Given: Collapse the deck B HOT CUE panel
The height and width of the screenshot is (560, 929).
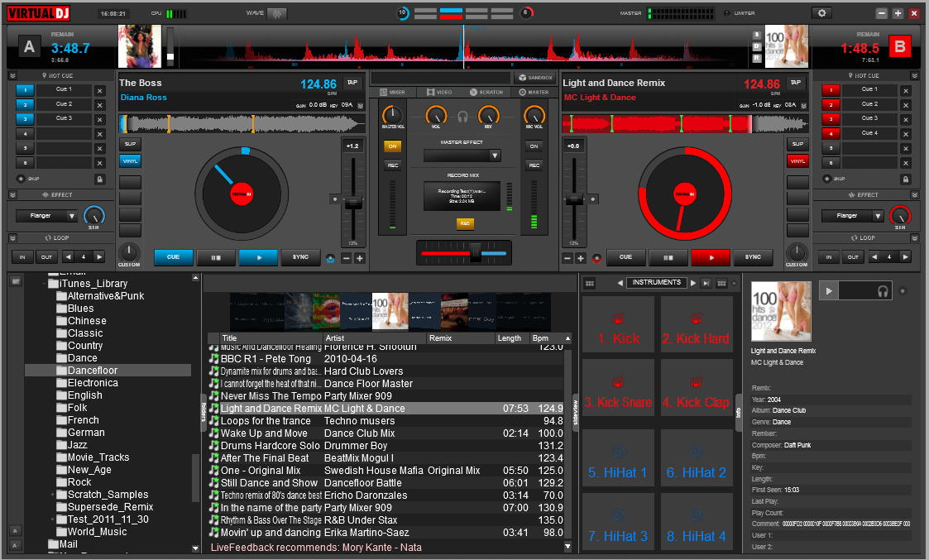Looking at the screenshot, I should [914, 76].
